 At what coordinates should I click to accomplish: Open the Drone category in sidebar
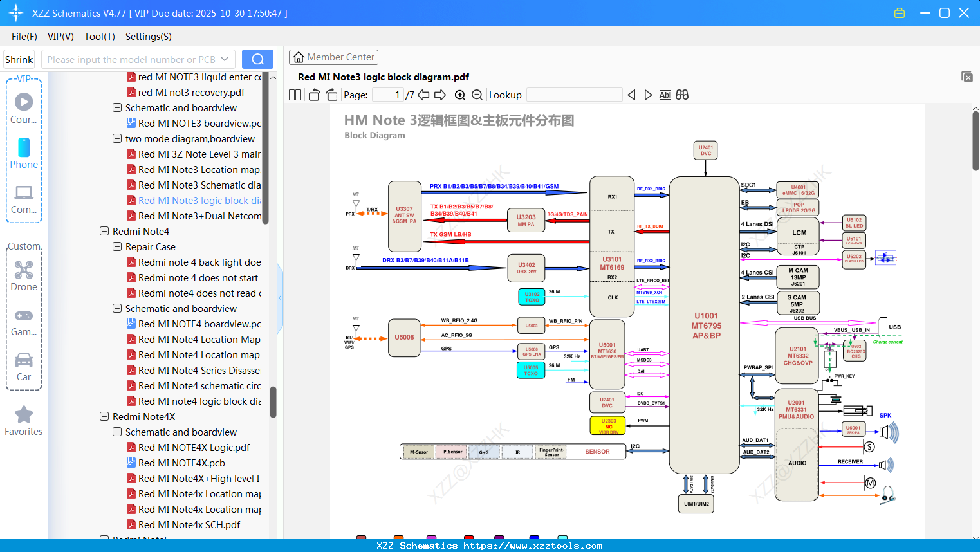(x=24, y=275)
